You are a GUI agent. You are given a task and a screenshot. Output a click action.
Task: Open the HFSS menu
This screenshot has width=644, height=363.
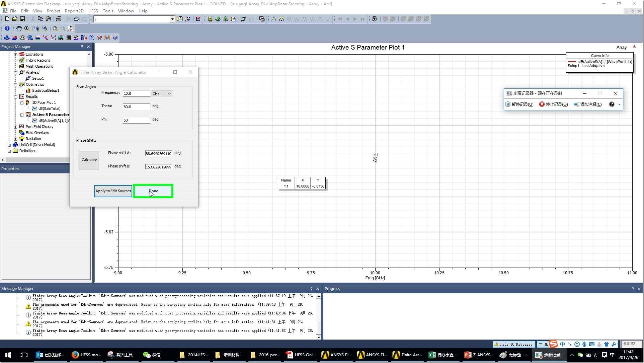tap(93, 11)
